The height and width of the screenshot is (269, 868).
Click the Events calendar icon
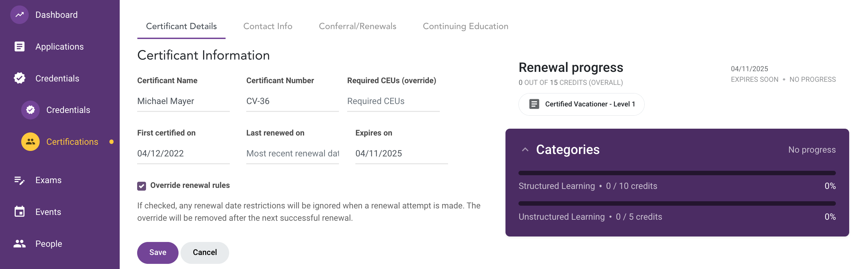tap(19, 212)
